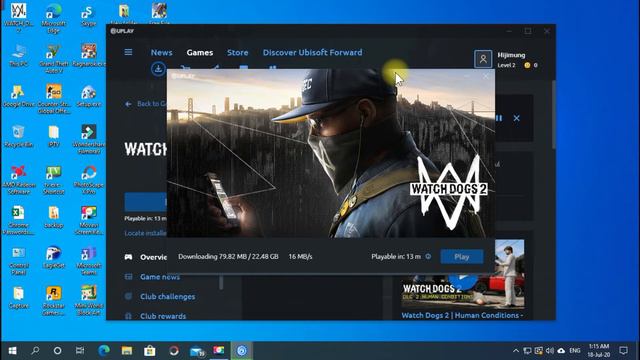Screen dimensions: 640x360
Task: Open the notification center
Action: 623,351
